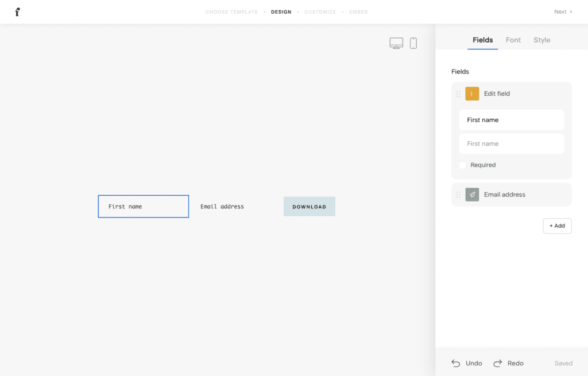
Task: Click the drag handle beside Edit field
Action: [x=458, y=94]
